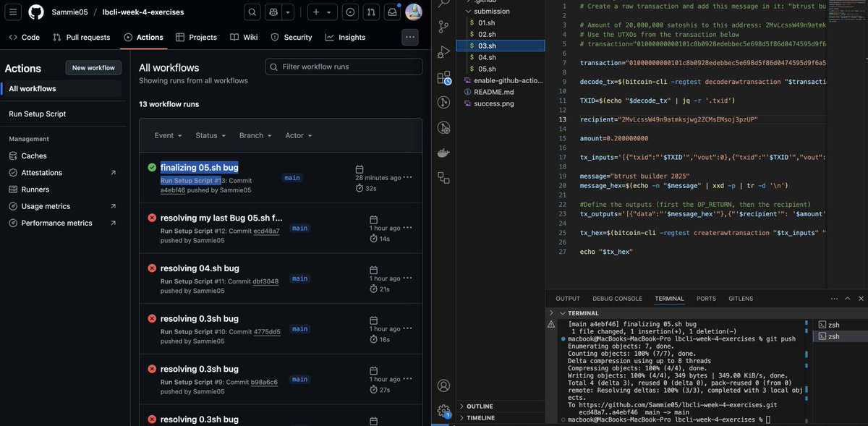Open Attestations under Management
The height and width of the screenshot is (426, 868).
tap(61, 173)
